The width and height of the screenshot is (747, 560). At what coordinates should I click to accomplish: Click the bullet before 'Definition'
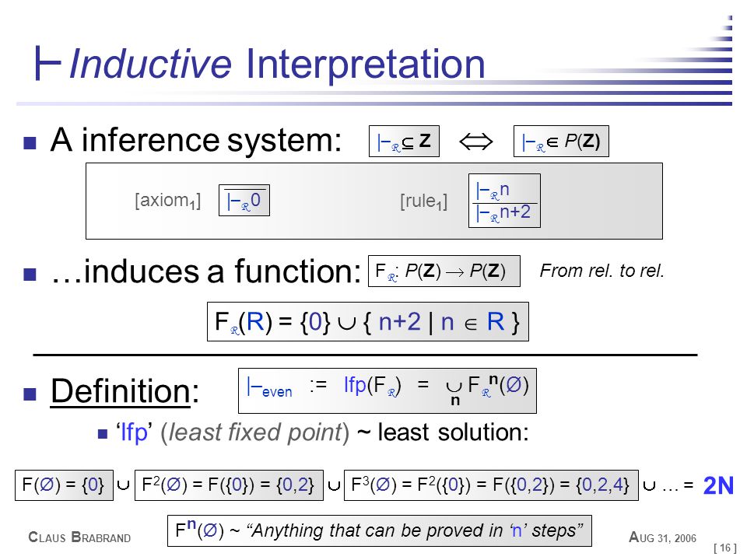pyautogui.click(x=30, y=394)
